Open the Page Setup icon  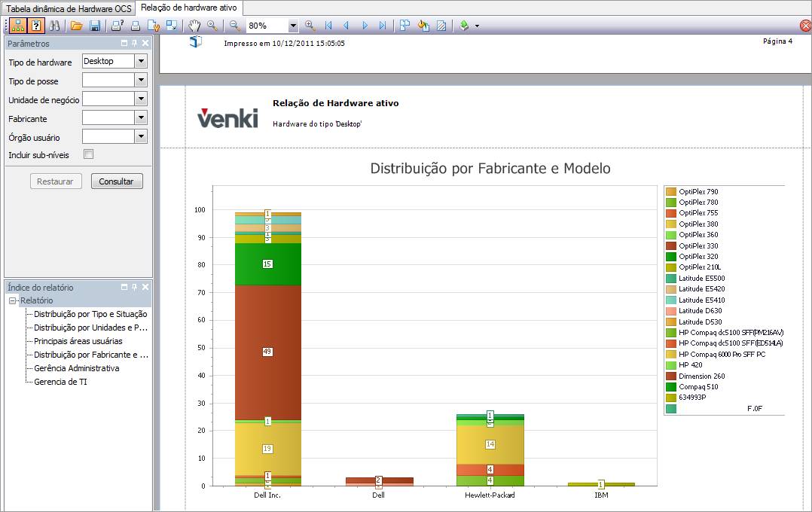click(154, 26)
